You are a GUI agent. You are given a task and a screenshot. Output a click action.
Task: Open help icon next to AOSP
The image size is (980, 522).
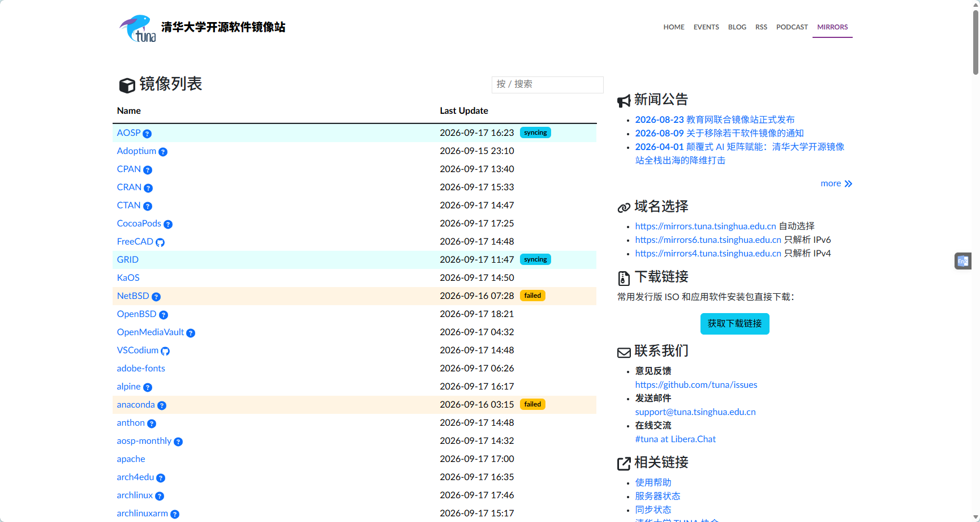[x=147, y=134]
